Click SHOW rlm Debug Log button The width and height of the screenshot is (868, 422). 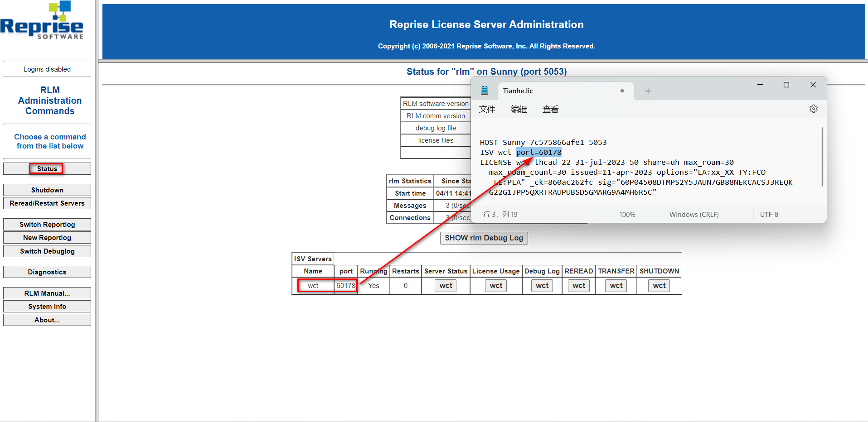484,238
